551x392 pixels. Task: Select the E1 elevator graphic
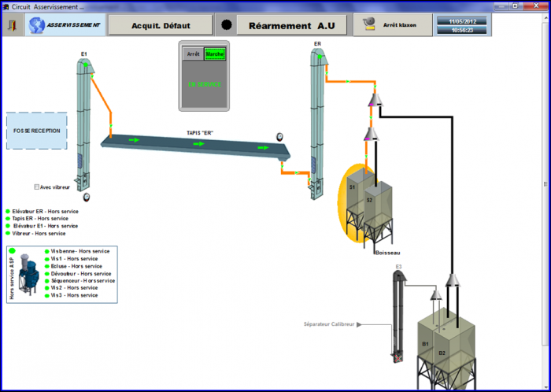tap(84, 123)
